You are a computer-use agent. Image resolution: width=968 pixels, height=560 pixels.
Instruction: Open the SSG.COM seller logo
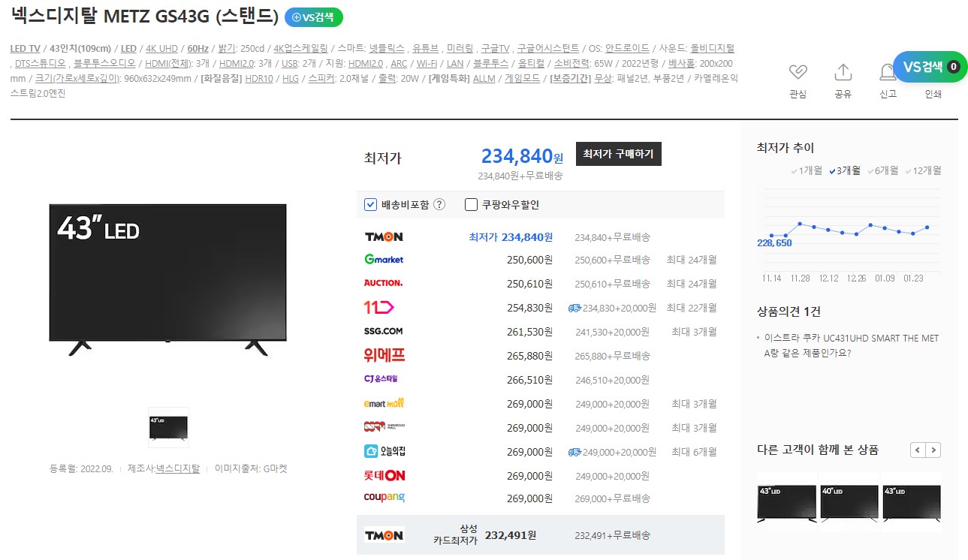point(384,331)
